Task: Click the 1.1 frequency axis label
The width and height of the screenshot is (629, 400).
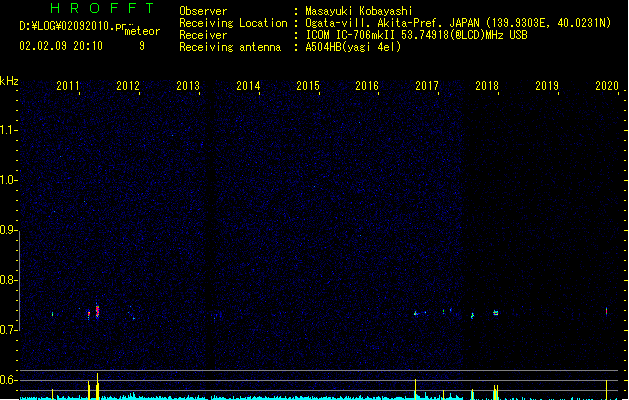Action: point(8,130)
